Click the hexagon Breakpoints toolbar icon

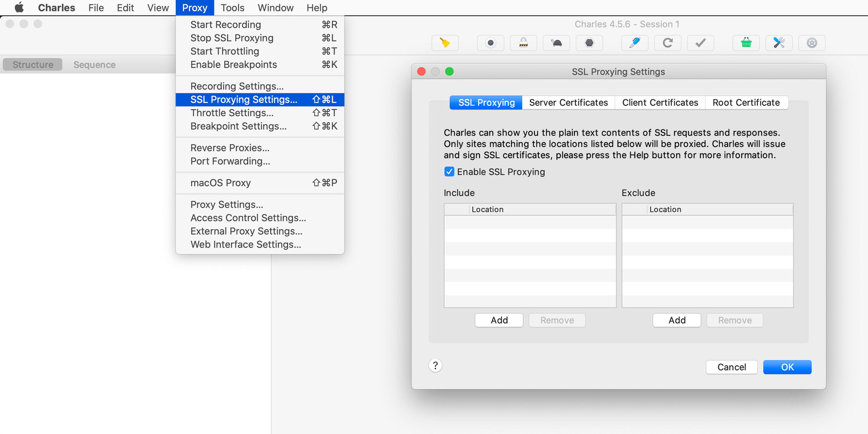[589, 43]
